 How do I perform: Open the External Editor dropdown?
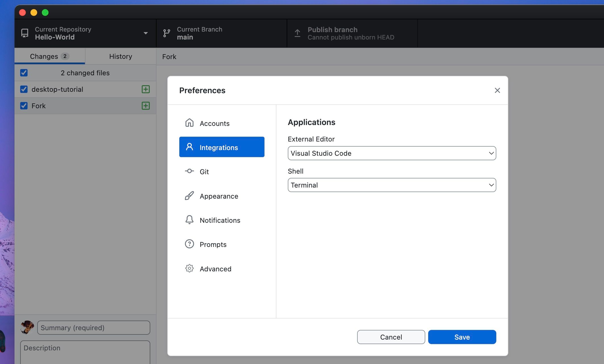point(392,153)
